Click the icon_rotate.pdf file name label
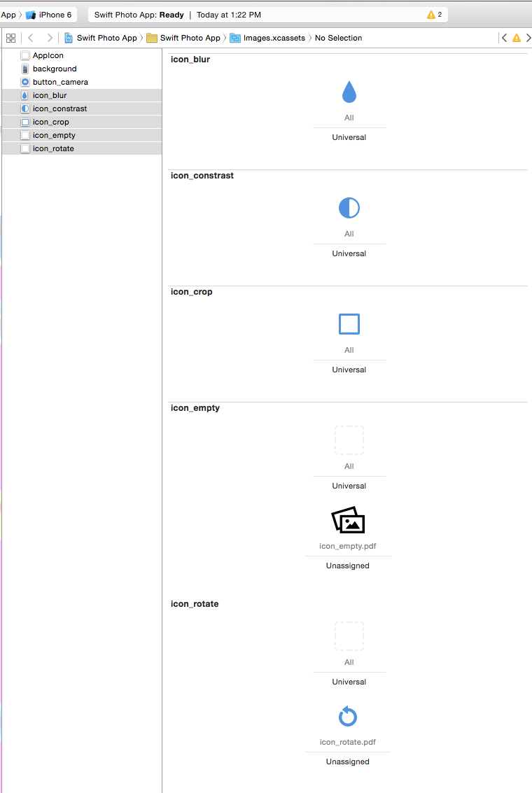Viewport: 532px width, 793px height. 347,742
